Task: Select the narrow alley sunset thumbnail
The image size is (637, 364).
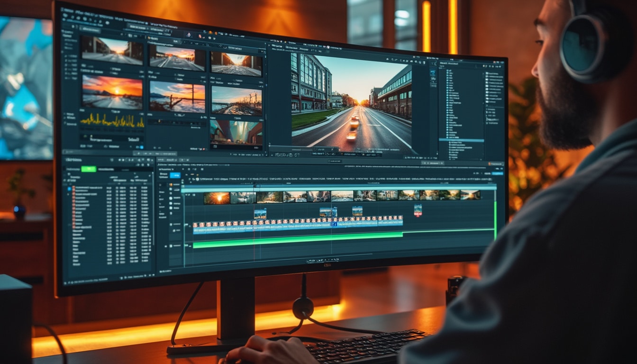Action: coord(236,64)
